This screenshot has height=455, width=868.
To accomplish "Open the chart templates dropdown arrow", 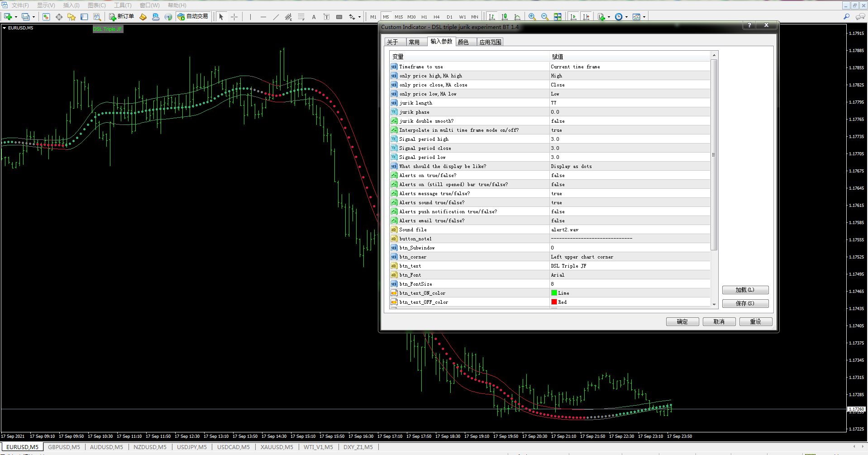I will coord(644,17).
